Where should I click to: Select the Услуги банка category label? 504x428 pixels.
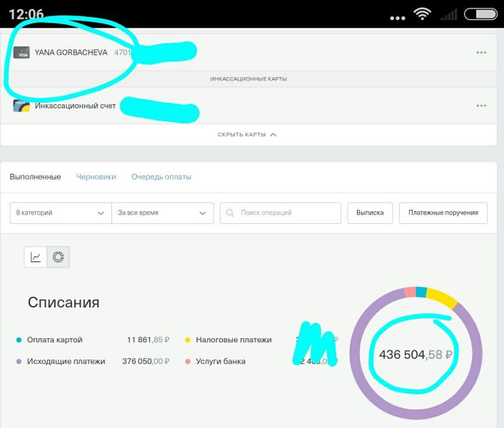pos(221,361)
